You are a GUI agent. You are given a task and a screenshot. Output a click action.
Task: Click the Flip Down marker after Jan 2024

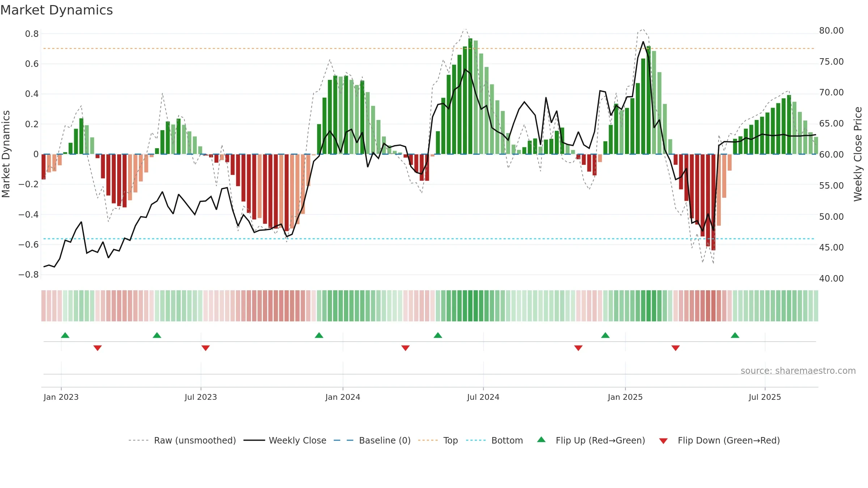(x=405, y=348)
